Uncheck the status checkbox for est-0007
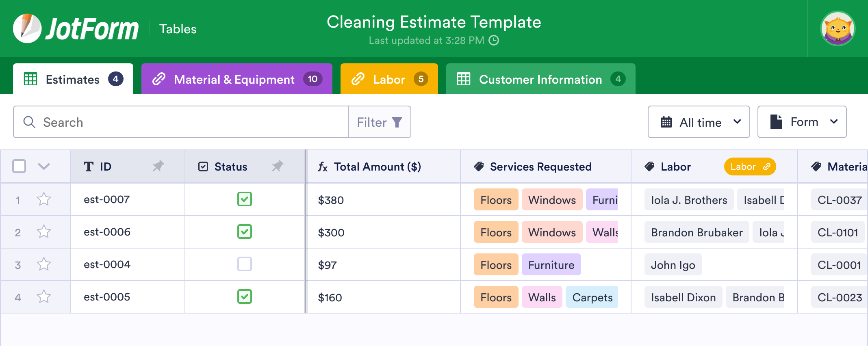 [x=245, y=199]
